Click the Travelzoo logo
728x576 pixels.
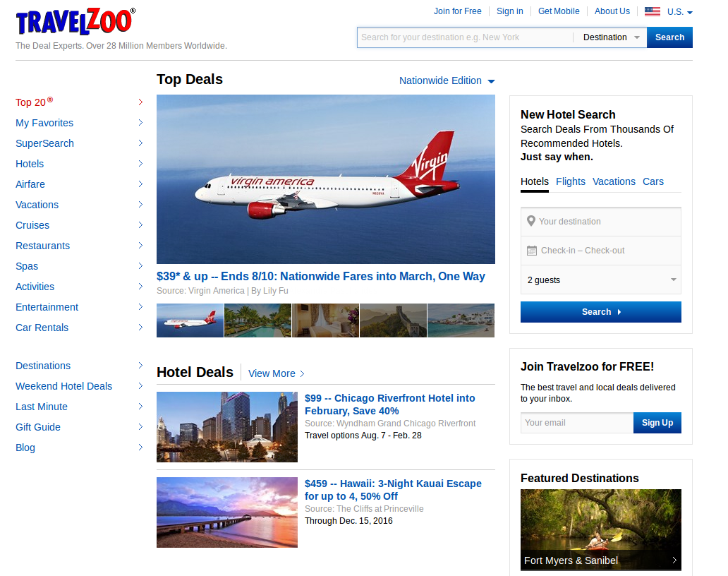75,21
